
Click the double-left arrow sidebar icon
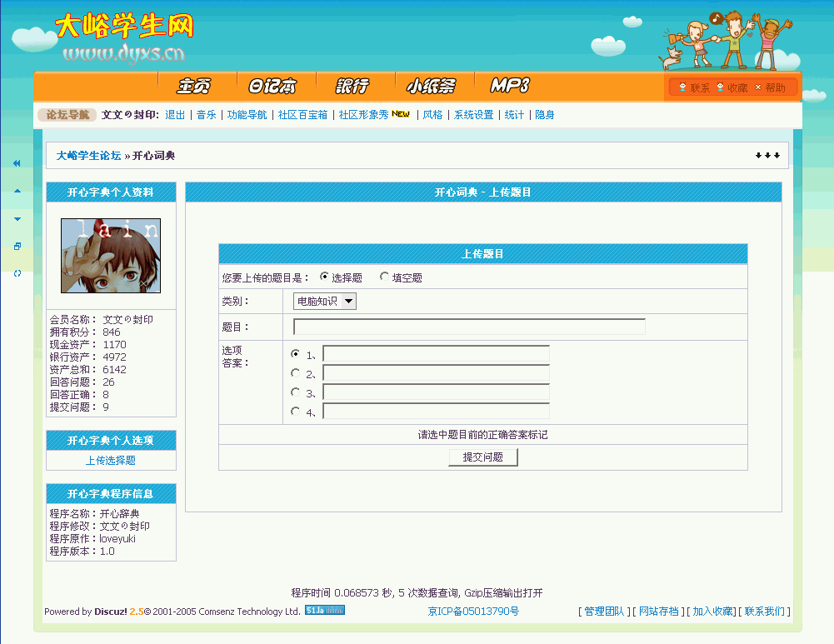pyautogui.click(x=17, y=163)
